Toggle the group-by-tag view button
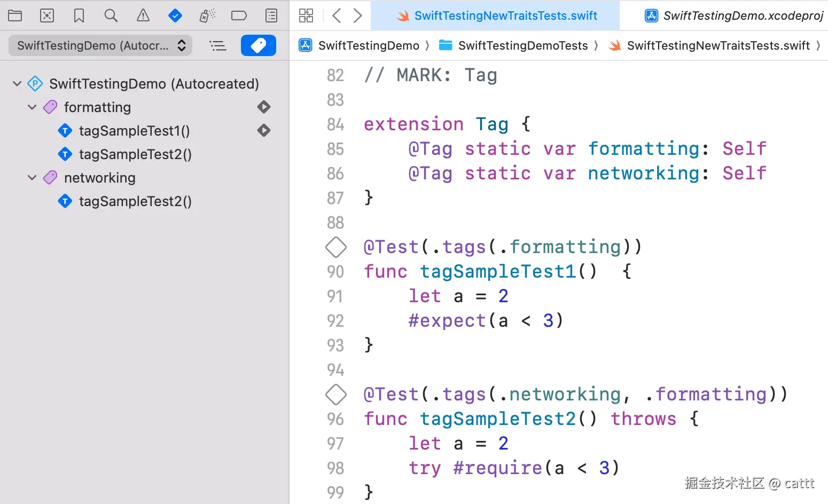Viewport: 828px width, 504px height. tap(259, 45)
